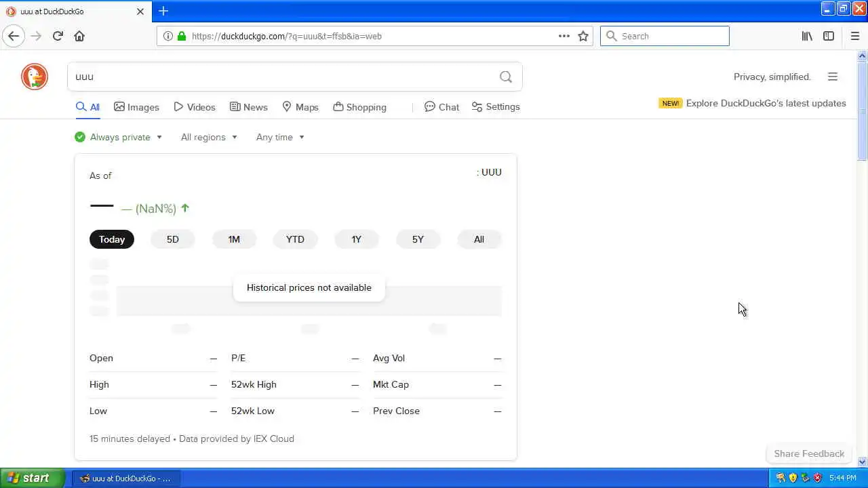Click Explore DuckDuckGo's latest updates link

766,103
